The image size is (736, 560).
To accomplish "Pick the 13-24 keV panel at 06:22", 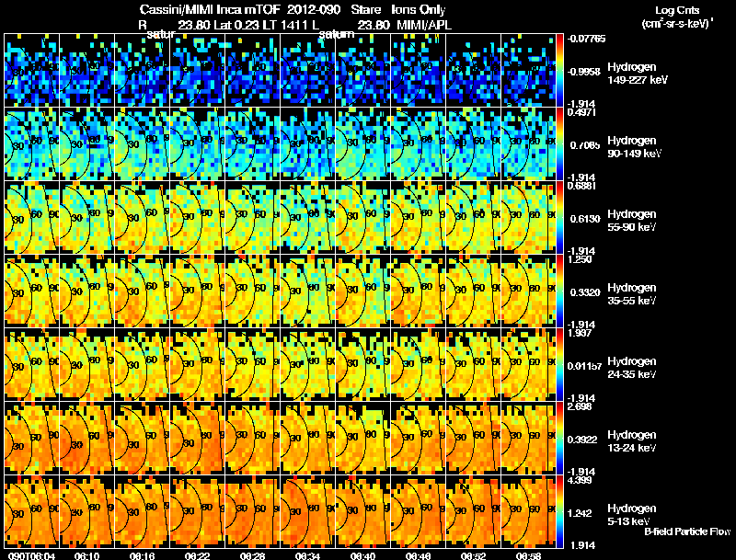I will 198,438.
